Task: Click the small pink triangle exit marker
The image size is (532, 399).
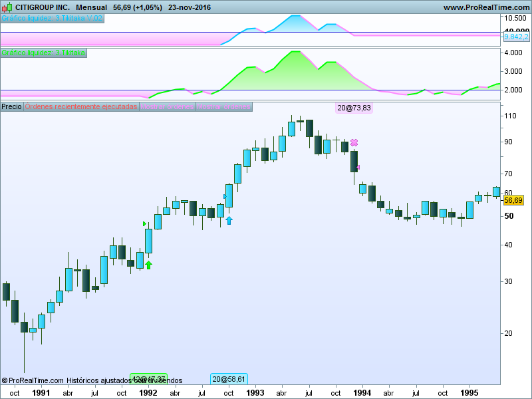Action: 358,168
